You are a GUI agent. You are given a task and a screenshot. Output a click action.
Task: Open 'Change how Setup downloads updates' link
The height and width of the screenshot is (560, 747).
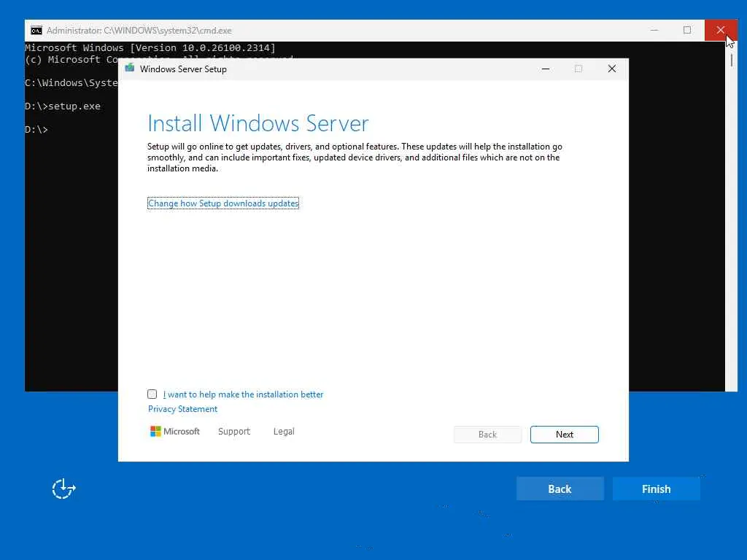tap(223, 203)
